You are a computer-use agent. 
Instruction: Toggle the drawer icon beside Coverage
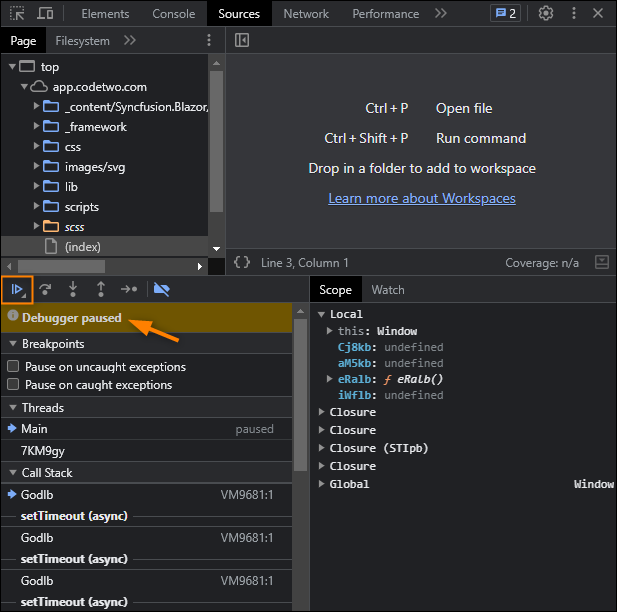[602, 262]
